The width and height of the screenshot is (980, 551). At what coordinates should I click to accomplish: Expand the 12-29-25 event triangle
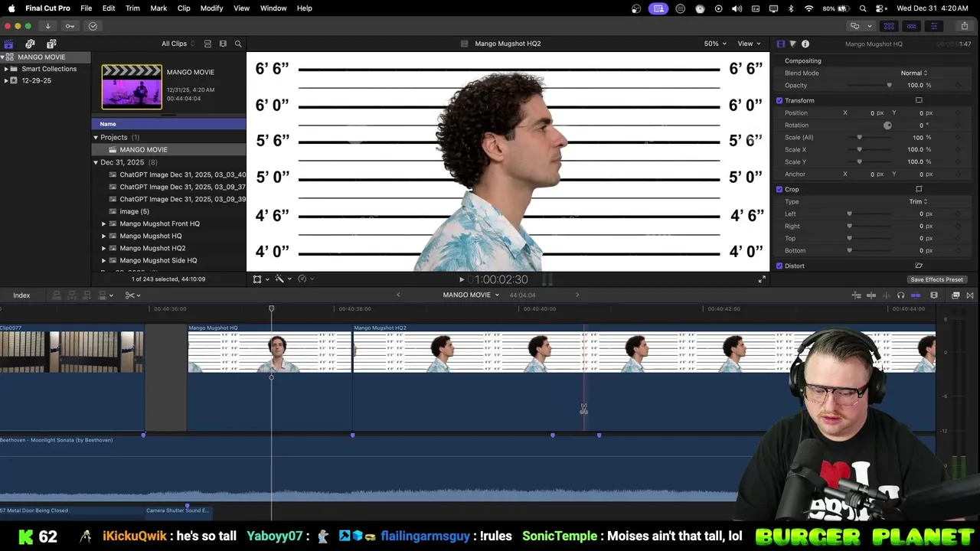pos(6,80)
